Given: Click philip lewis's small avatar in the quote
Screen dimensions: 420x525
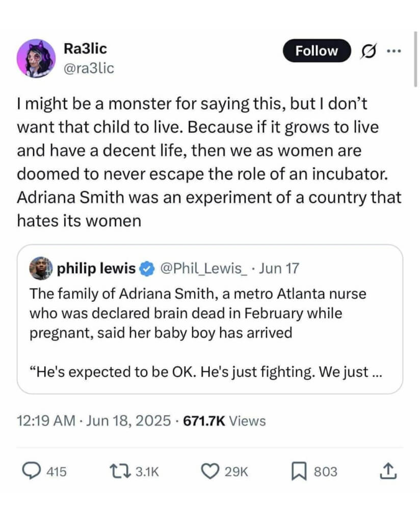Looking at the screenshot, I should point(40,268).
